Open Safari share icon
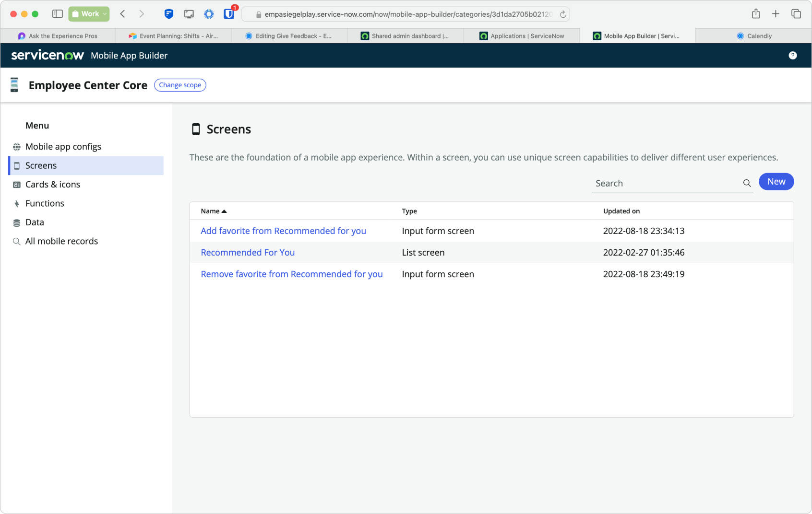Image resolution: width=812 pixels, height=514 pixels. coord(756,13)
